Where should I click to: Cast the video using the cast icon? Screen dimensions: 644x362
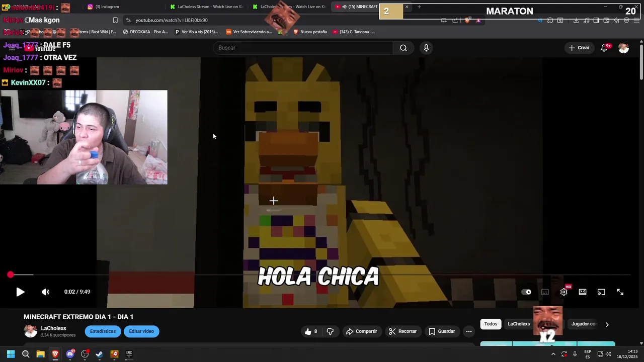pyautogui.click(x=601, y=292)
